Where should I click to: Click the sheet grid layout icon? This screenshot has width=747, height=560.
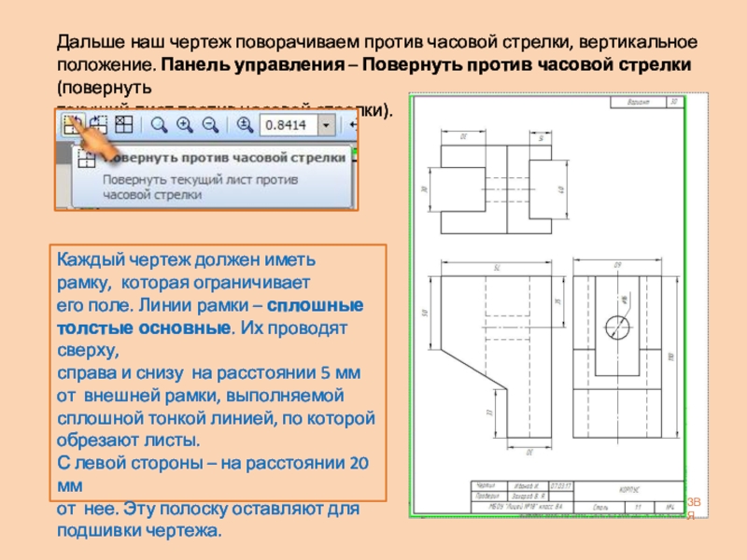click(x=124, y=124)
